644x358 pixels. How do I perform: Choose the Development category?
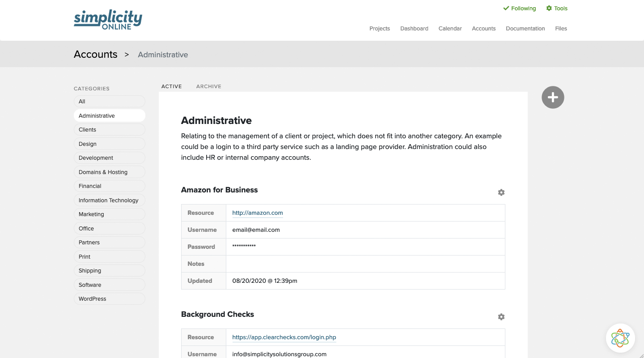(x=110, y=158)
